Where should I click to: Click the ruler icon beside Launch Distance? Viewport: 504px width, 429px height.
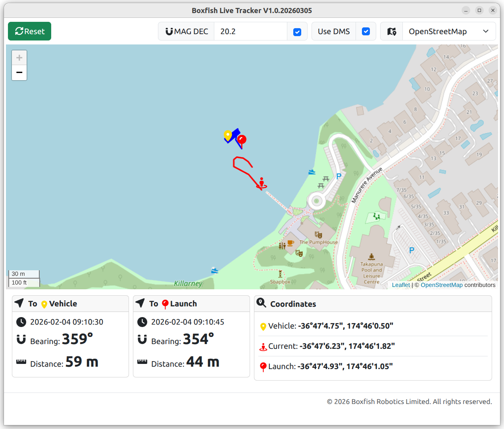pyautogui.click(x=142, y=362)
